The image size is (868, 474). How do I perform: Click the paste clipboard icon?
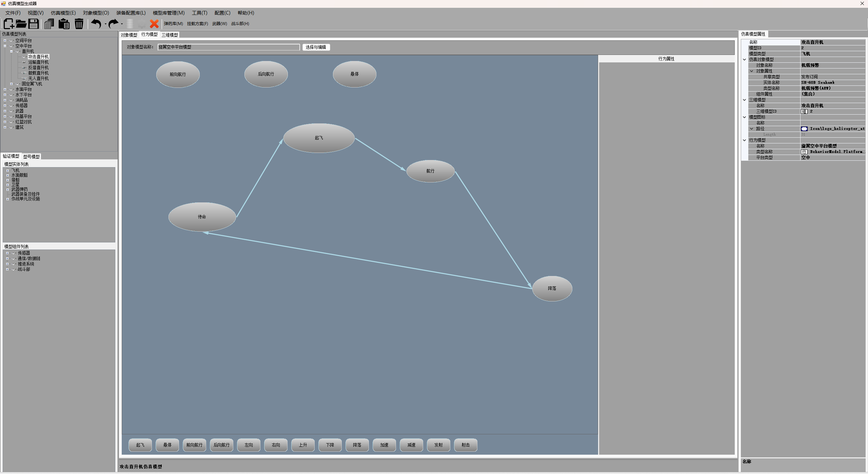click(x=64, y=24)
